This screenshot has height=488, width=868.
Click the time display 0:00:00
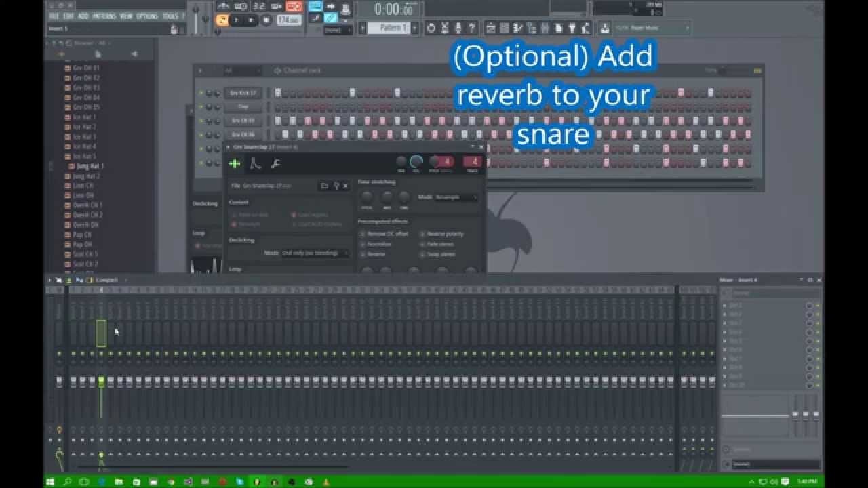395,9
